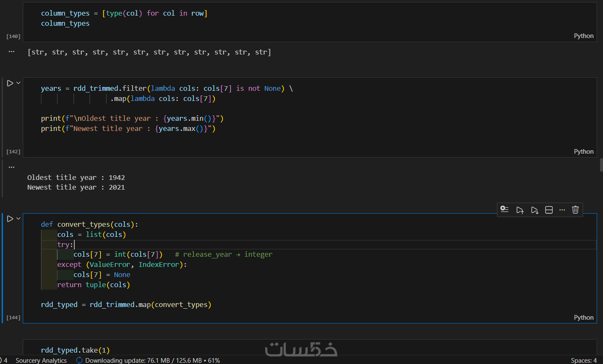603x364 pixels.
Task: Execute cells above via the cell toolbar
Action: [520, 210]
